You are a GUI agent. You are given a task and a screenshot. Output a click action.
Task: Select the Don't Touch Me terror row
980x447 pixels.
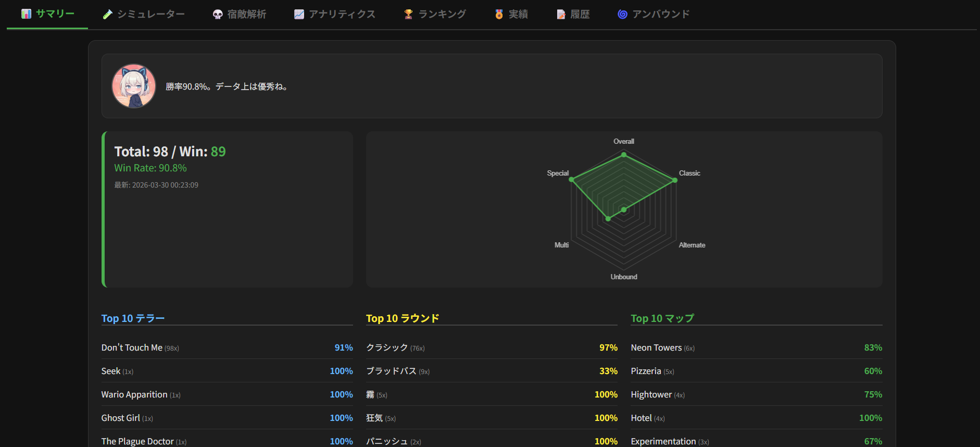click(x=227, y=347)
